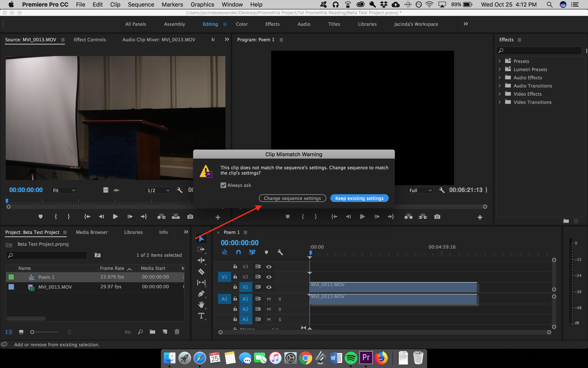This screenshot has height=368, width=588.
Task: Click the green label swatch for Poem 1
Action: [x=11, y=277]
